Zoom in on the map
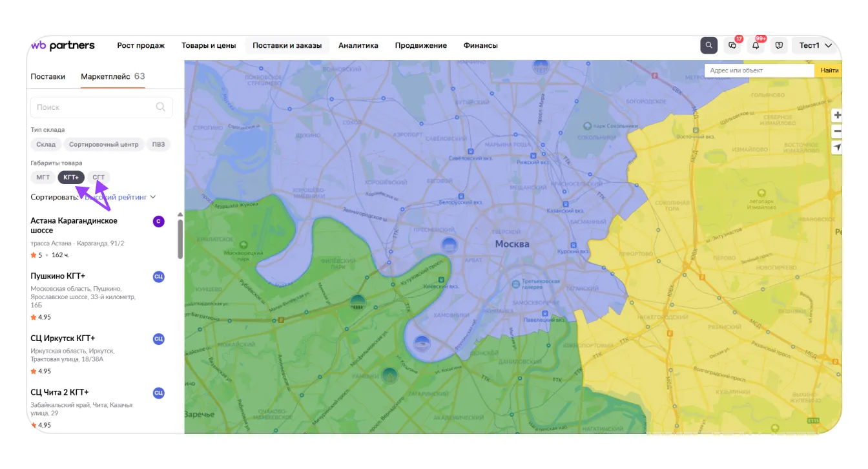This screenshot has width=868, height=469. click(x=838, y=115)
